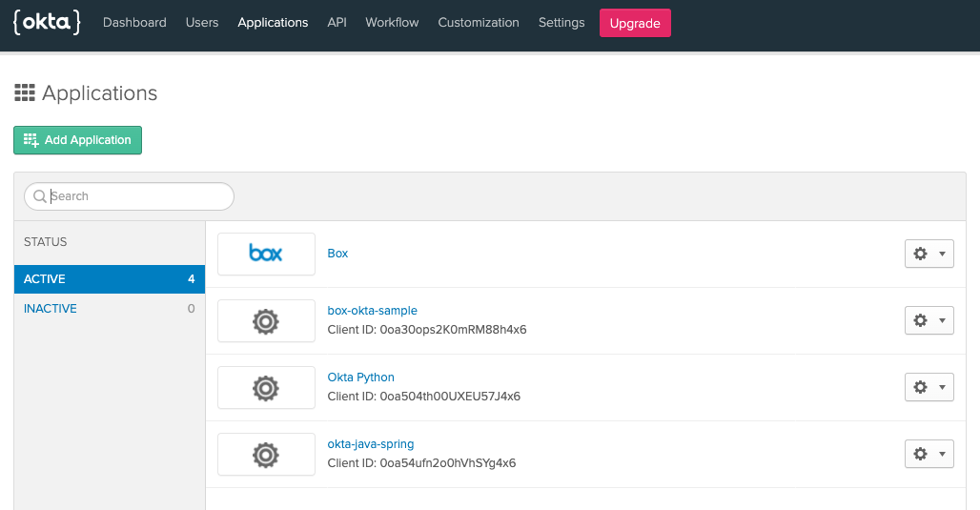Viewport: 980px width, 510px height.
Task: Click the okta-java-spring gear logo
Action: [266, 455]
